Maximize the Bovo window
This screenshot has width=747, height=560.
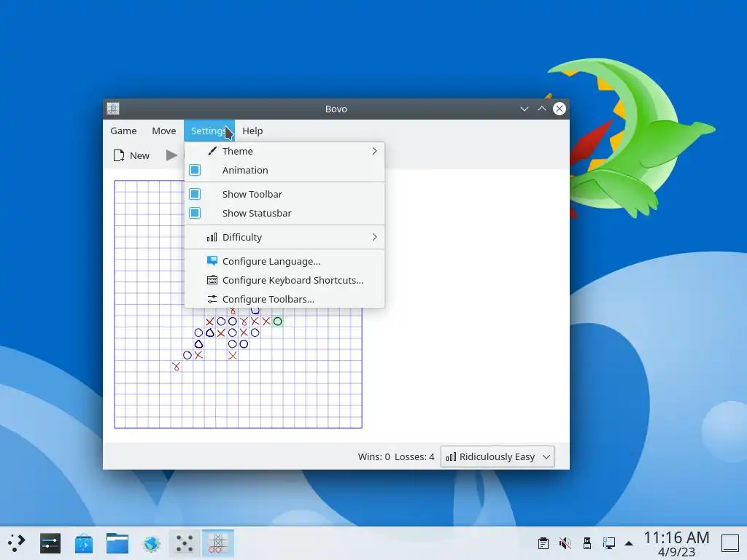542,109
